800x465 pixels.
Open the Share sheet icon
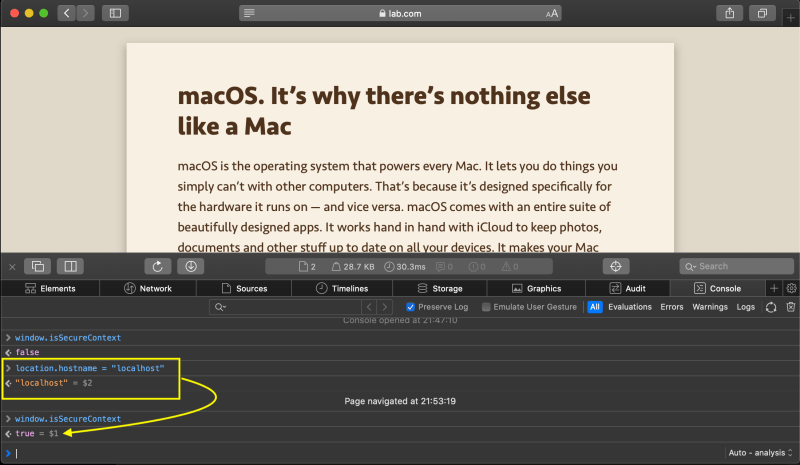click(730, 13)
